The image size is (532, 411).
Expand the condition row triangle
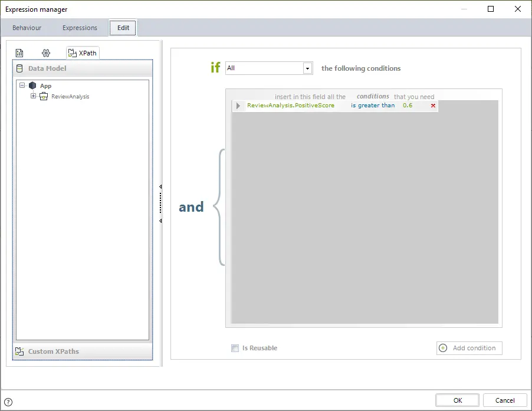click(x=238, y=106)
